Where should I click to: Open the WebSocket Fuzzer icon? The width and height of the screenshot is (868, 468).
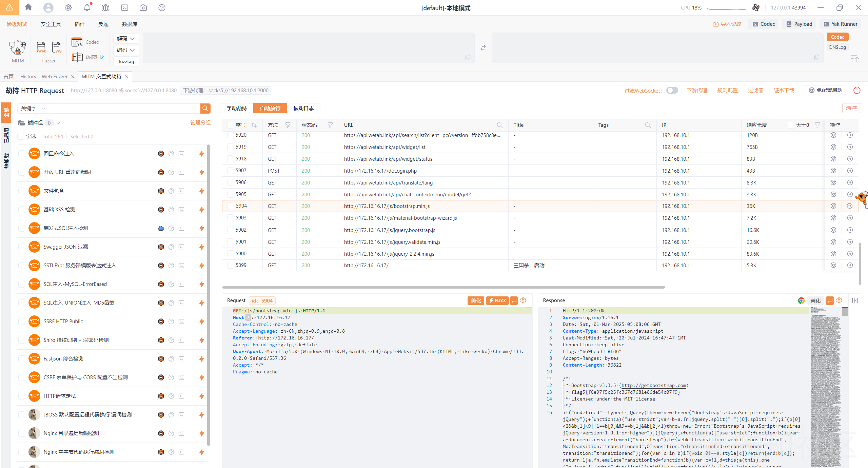tap(57, 47)
